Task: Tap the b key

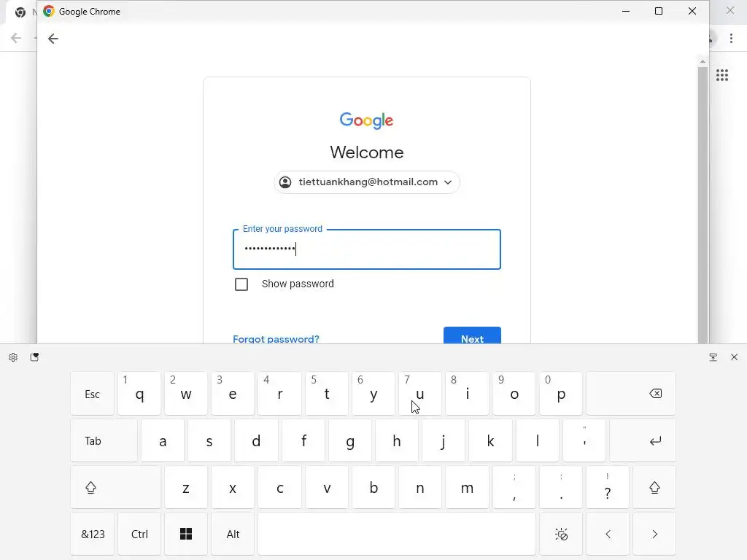Action: click(373, 487)
